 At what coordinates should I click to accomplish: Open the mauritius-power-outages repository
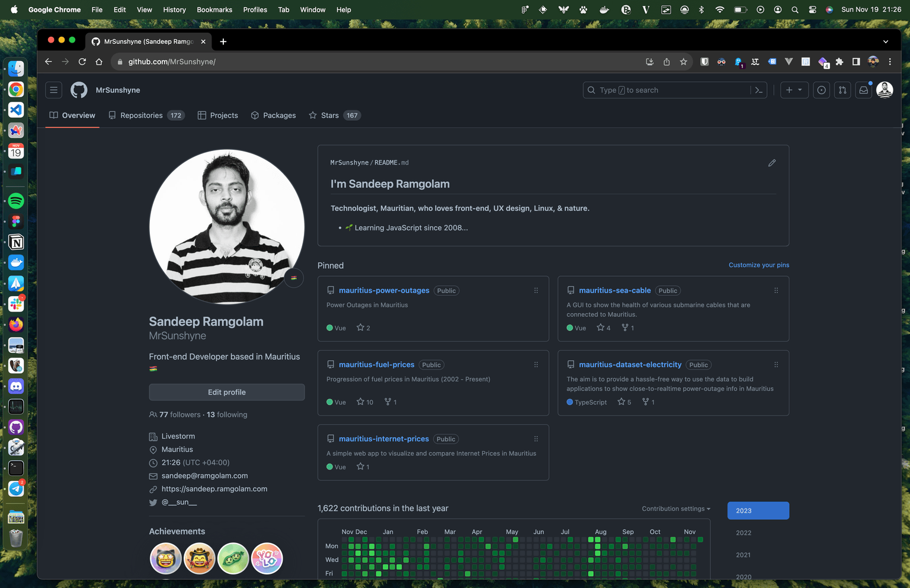384,290
